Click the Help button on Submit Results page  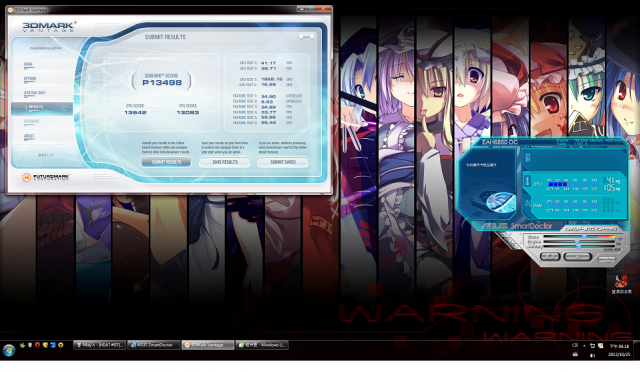(306, 37)
